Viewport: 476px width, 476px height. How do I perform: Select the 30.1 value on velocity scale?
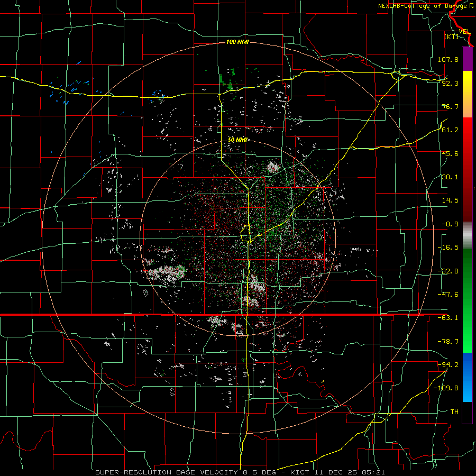[450, 177]
